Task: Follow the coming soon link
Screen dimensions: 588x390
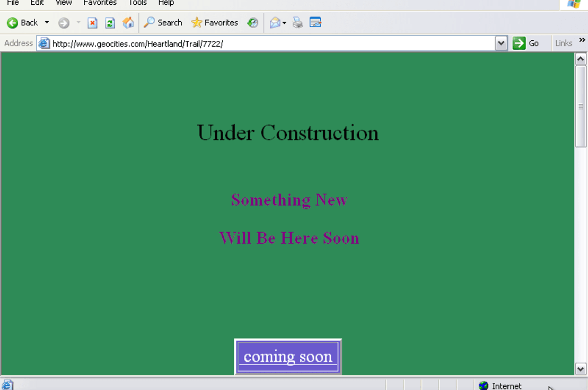Action: (288, 357)
